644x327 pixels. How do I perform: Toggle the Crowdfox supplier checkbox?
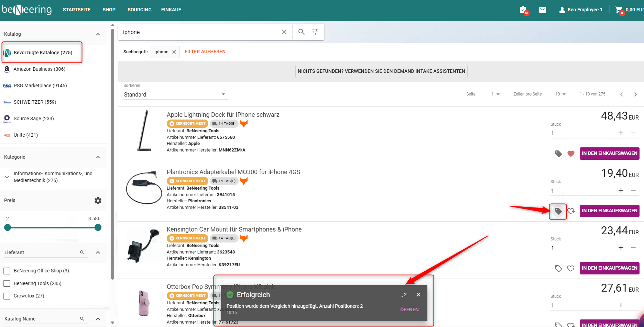7,296
